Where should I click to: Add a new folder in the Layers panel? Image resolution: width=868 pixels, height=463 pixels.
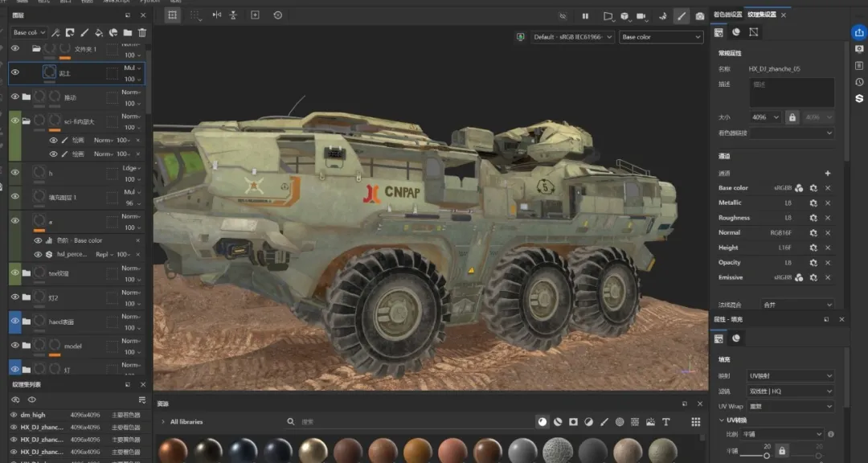pos(128,33)
